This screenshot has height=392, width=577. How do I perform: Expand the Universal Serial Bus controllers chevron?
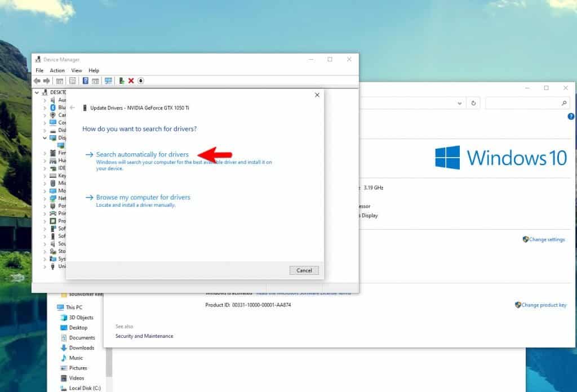pyautogui.click(x=45, y=266)
